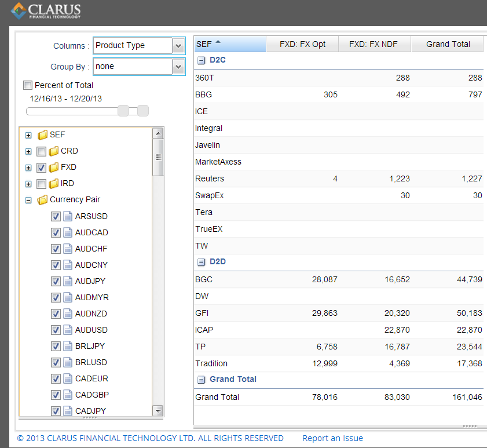487x448 pixels.
Task: Click the BBG FX Opt value 305
Action: (x=331, y=95)
